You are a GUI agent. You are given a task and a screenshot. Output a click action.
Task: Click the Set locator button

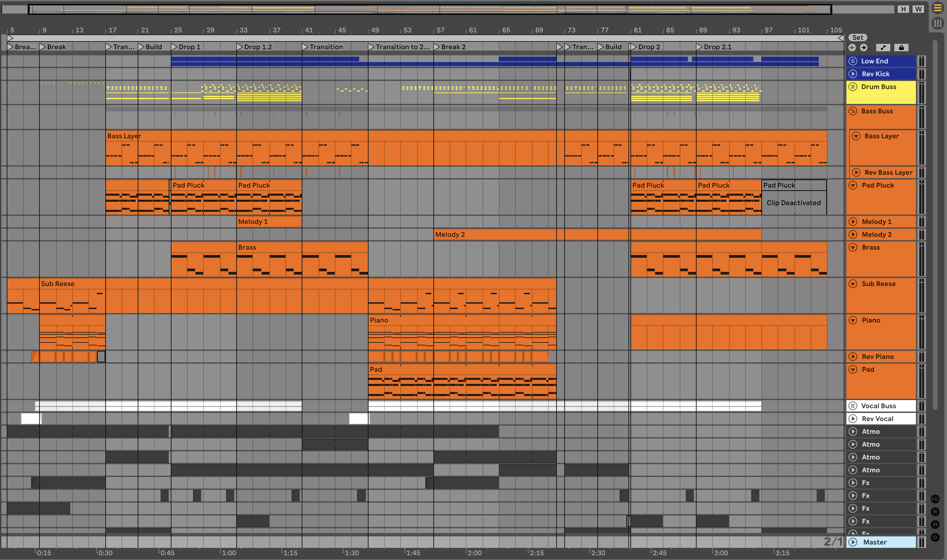click(x=858, y=37)
